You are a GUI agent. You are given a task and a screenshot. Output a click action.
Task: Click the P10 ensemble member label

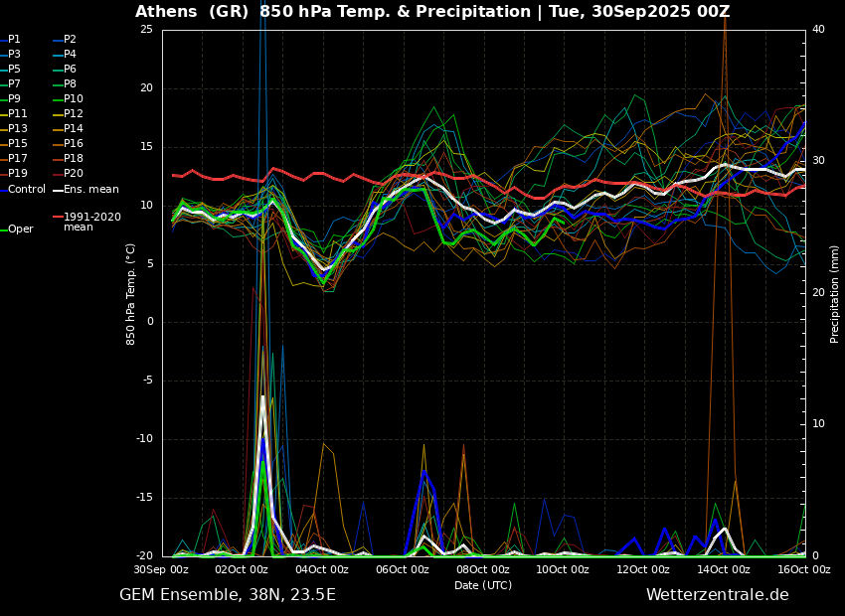(x=73, y=99)
